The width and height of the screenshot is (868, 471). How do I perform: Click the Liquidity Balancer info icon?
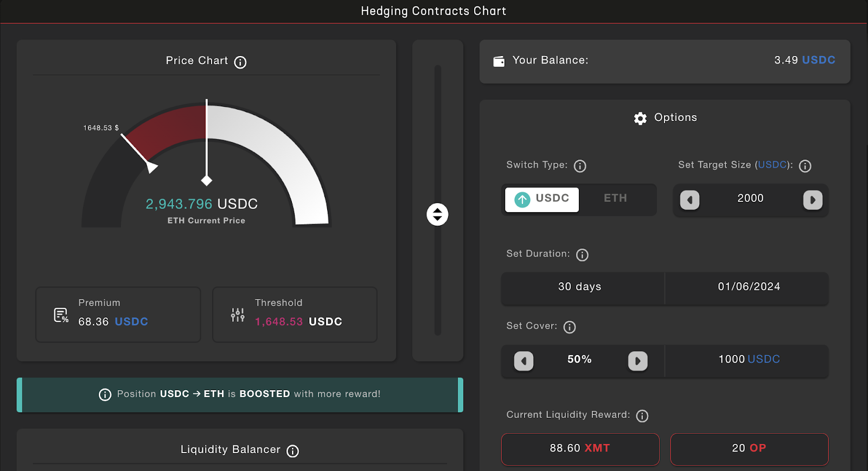point(293,451)
